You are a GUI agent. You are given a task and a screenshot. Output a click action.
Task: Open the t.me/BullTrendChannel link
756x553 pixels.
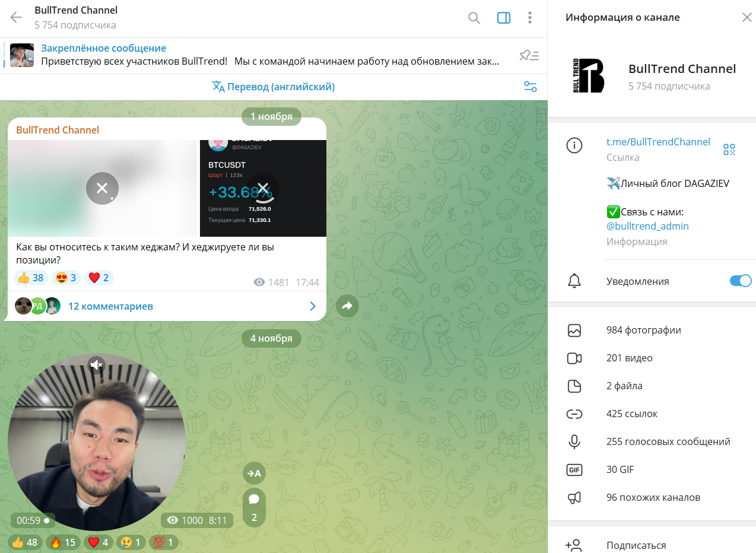pos(657,142)
